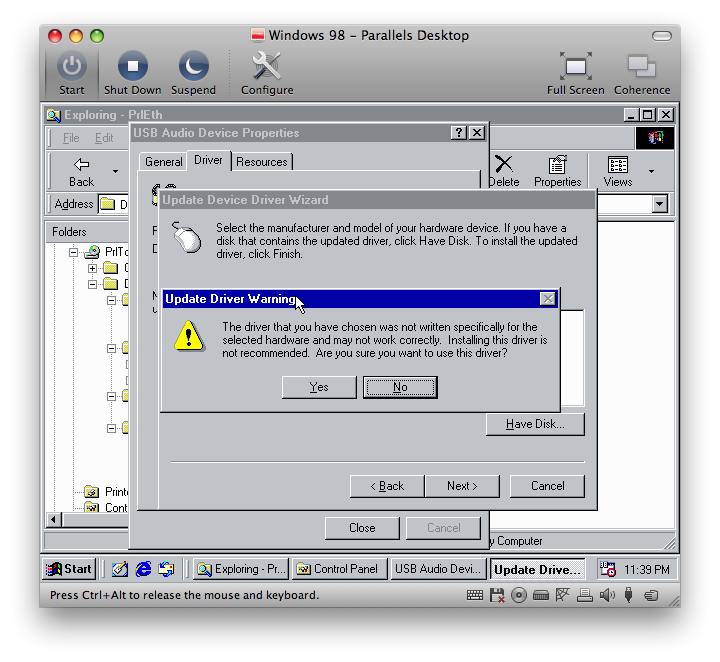Screen dimensions: 720x662
Task: Click the wizard's Next > button
Action: 462,486
